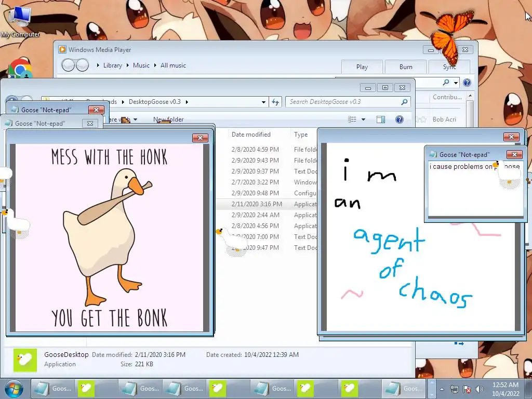Click Media Player's scrollbar up arrow beside Contribu...
The height and width of the screenshot is (399, 532).
[x=470, y=96]
